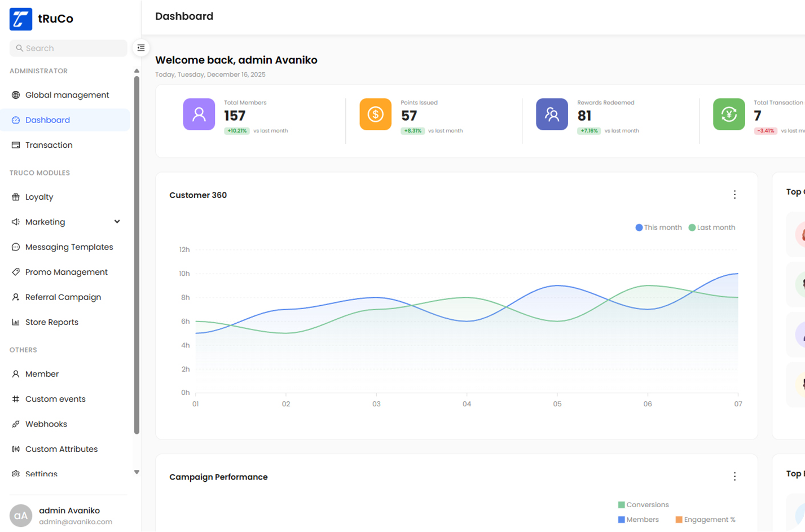Toggle the This month legend in Customer 360
The width and height of the screenshot is (805, 532).
[x=658, y=227]
